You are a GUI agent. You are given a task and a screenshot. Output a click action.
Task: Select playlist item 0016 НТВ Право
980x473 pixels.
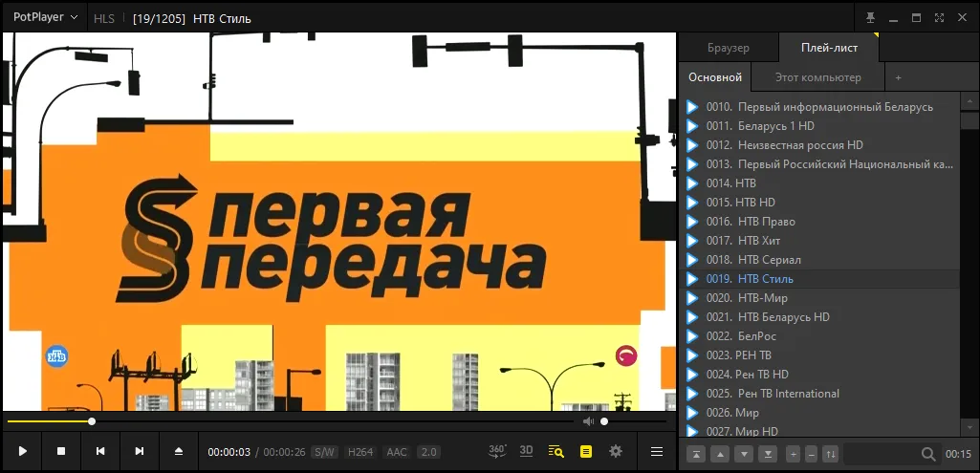pos(819,221)
